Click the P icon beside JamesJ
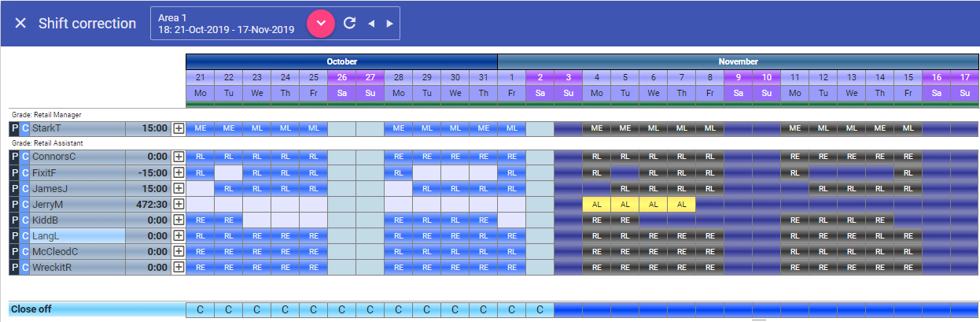Screen dimensions: 980x322 (13, 188)
